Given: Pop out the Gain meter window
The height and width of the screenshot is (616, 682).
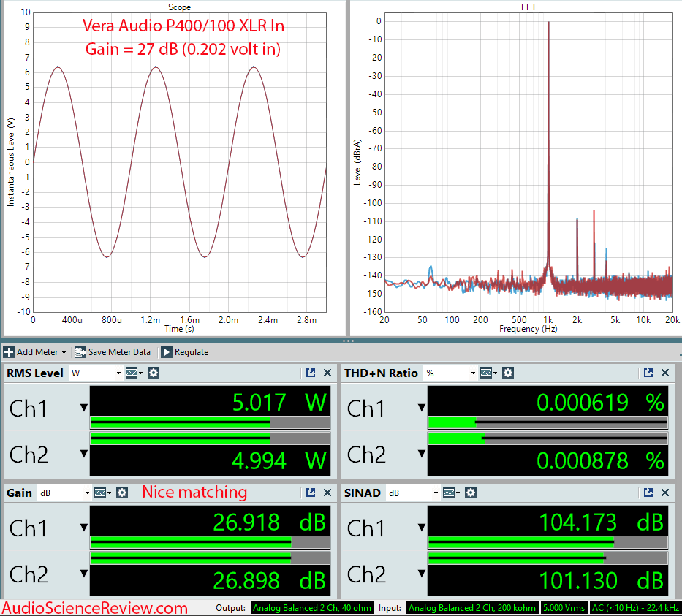Looking at the screenshot, I should coord(311,493).
